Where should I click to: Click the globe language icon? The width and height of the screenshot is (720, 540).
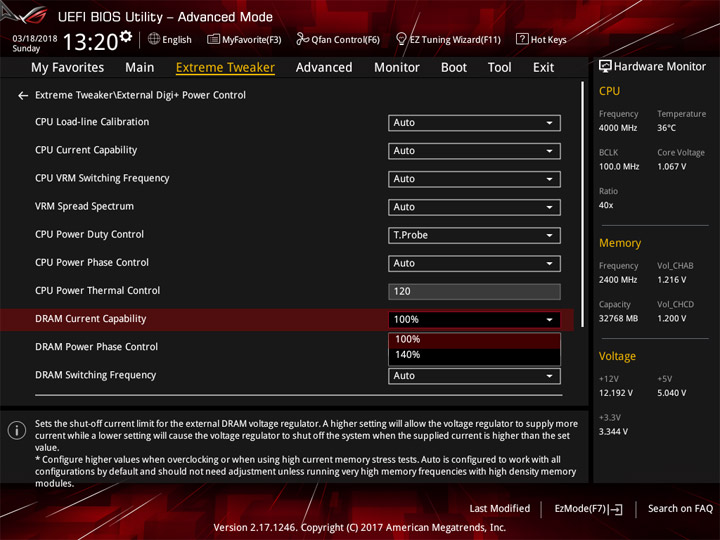[154, 39]
